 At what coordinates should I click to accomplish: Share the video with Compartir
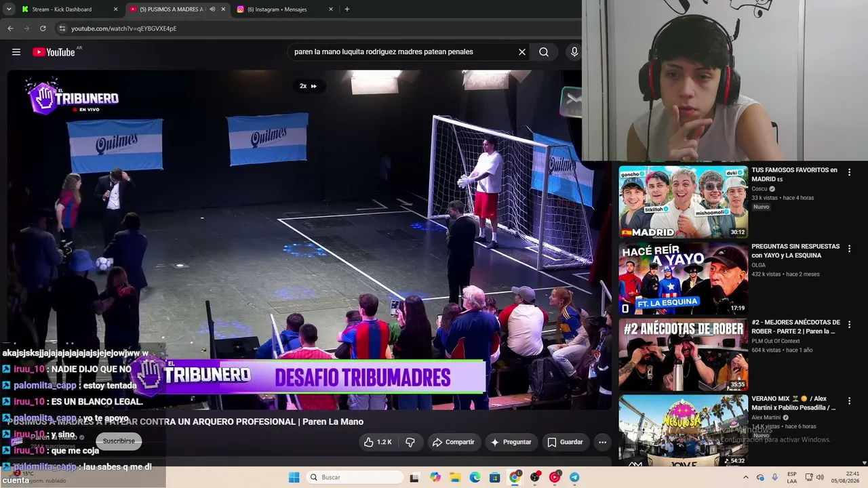pos(454,442)
